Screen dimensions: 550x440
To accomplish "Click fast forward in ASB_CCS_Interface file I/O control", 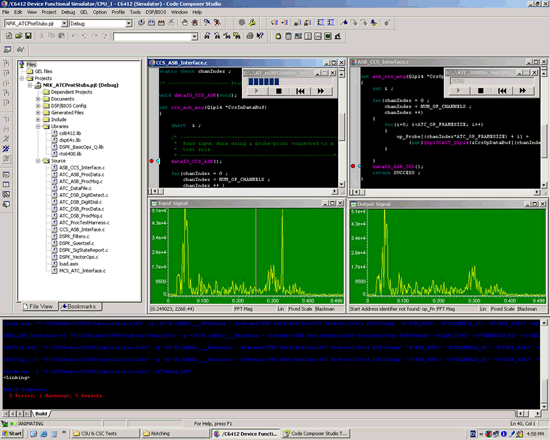I will [x=523, y=91].
